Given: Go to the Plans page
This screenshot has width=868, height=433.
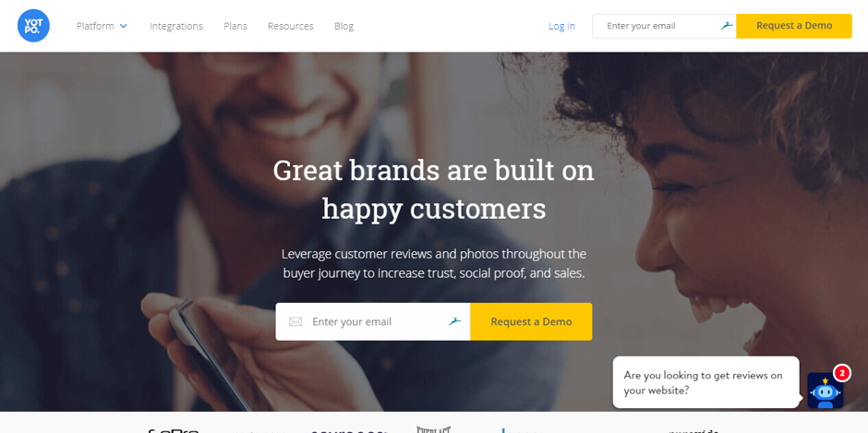Looking at the screenshot, I should pyautogui.click(x=235, y=26).
